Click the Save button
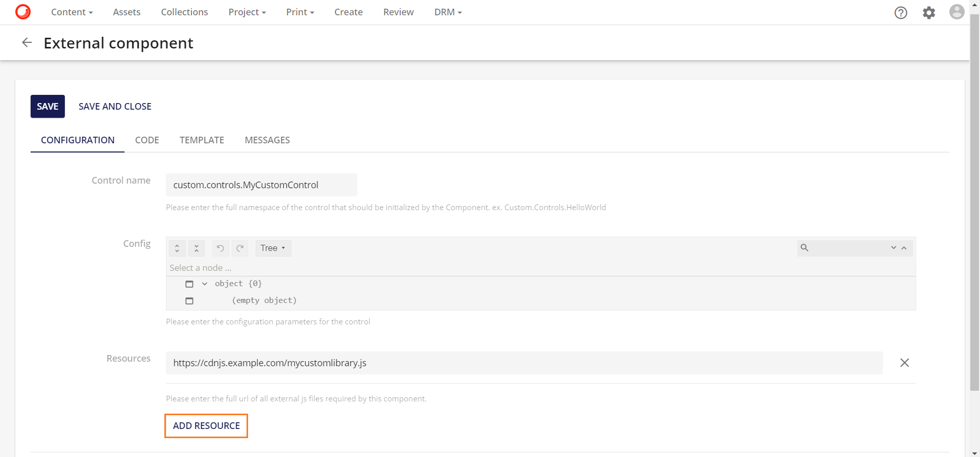Viewport: 980px width, 457px height. [x=47, y=106]
